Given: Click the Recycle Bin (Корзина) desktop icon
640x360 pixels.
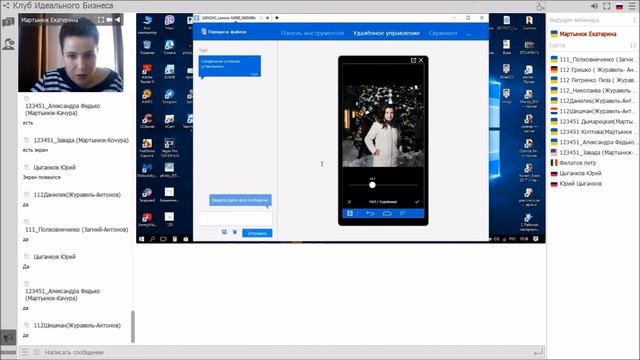Looking at the screenshot, I should tap(147, 47).
